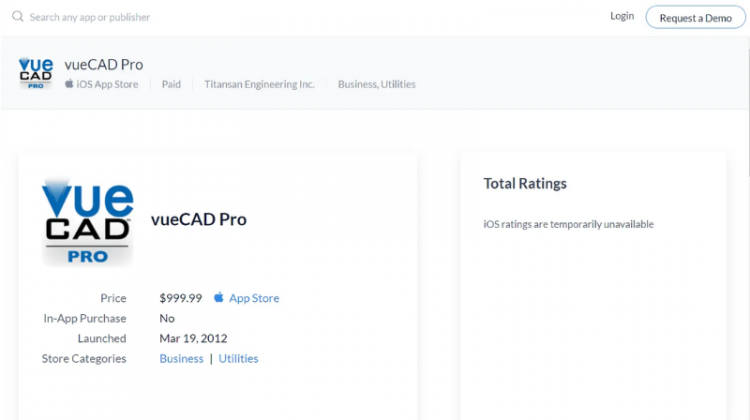Click 'iOS ratings are temporarily unavailable' message

pyautogui.click(x=568, y=224)
